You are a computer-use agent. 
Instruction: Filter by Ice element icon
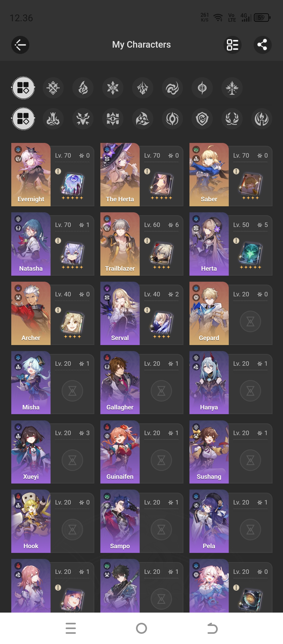(x=113, y=88)
